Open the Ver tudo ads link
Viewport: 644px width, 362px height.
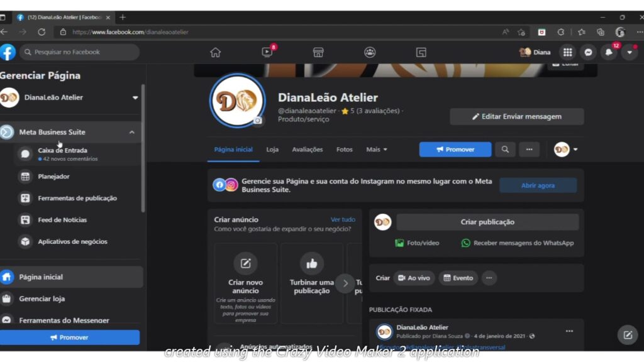343,219
